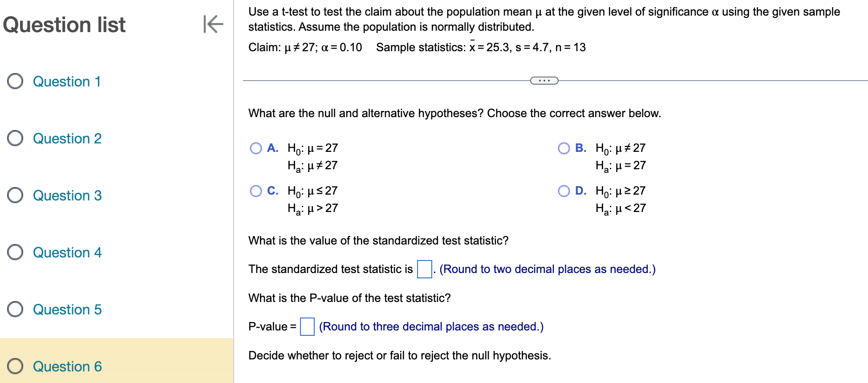Open Question 4 from the list

(x=68, y=253)
